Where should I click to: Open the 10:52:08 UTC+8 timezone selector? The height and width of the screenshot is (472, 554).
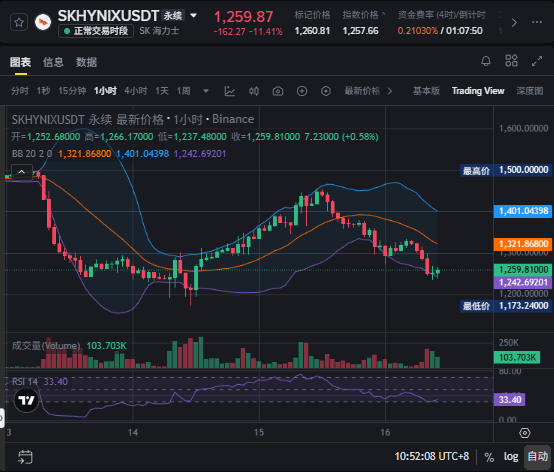click(x=432, y=456)
